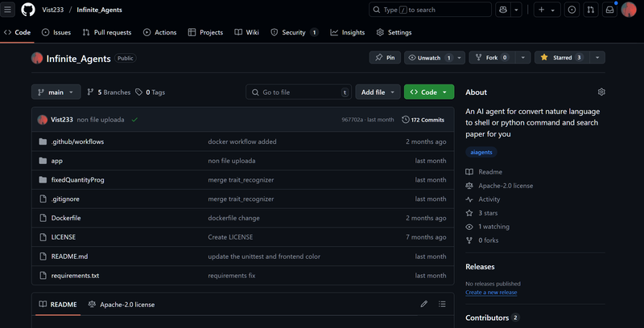Expand the Fork options dropdown arrow
644x328 pixels.
coord(522,58)
